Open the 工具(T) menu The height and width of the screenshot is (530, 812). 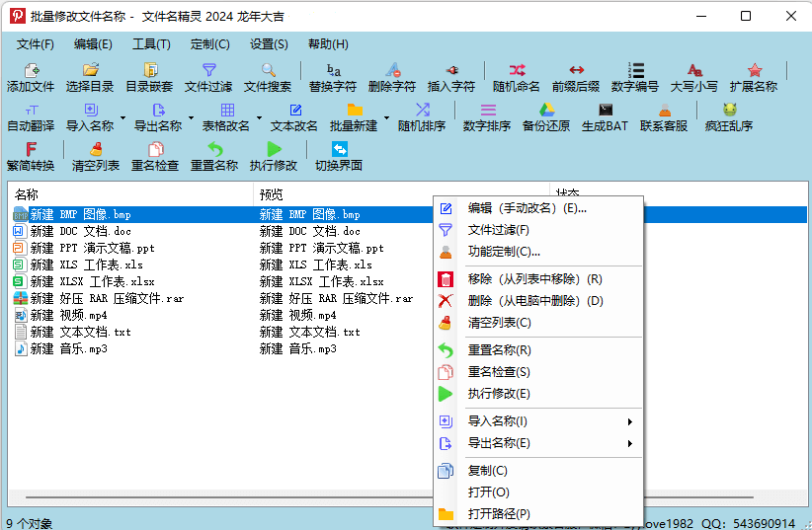click(x=151, y=44)
